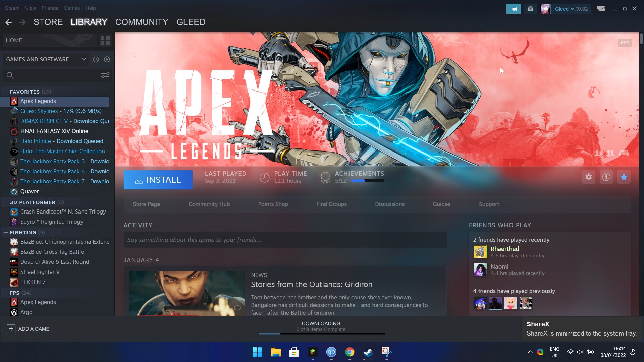644x362 pixels.
Task: Open Steam announcements megaphone icon
Action: click(514, 9)
